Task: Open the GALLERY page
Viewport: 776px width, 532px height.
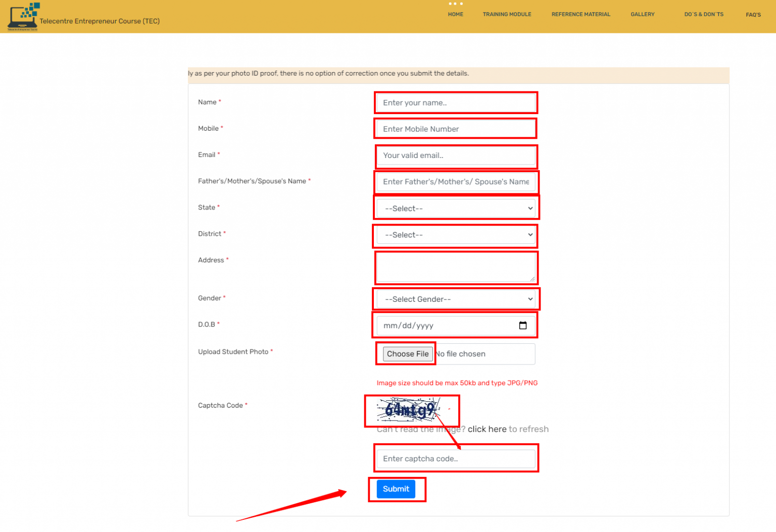Action: 642,14
